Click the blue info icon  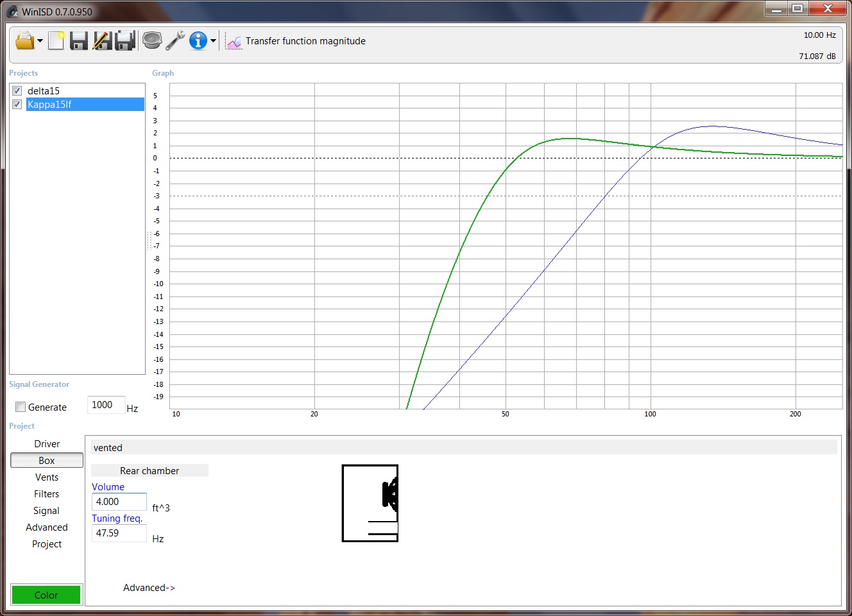point(198,40)
